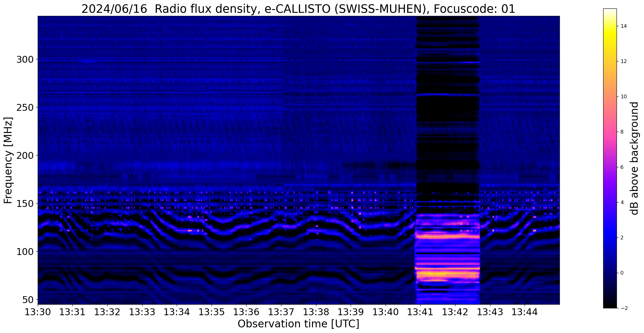The height and width of the screenshot is (333, 644).
Task: Click the 100 MHz frequency tick label
Action: [x=25, y=252]
